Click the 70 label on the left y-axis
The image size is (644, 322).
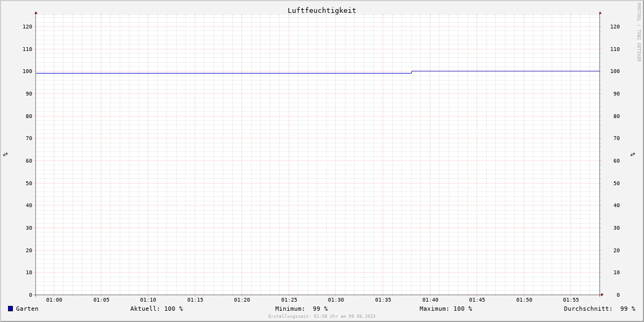point(29,138)
